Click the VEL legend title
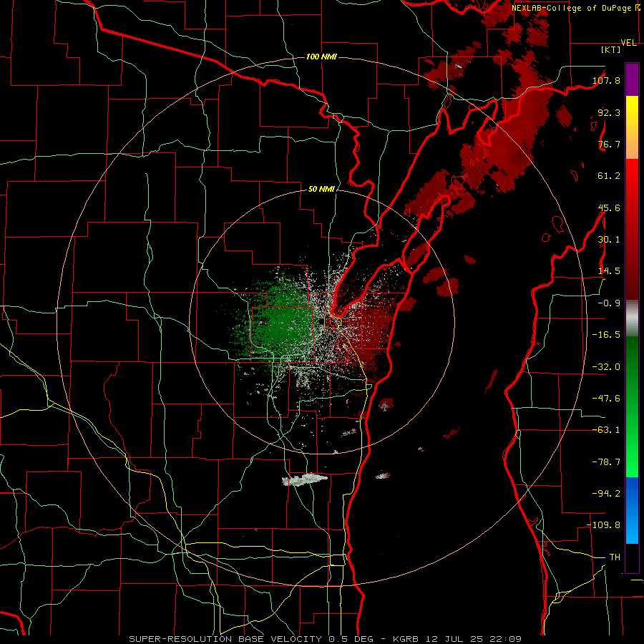 tap(629, 43)
